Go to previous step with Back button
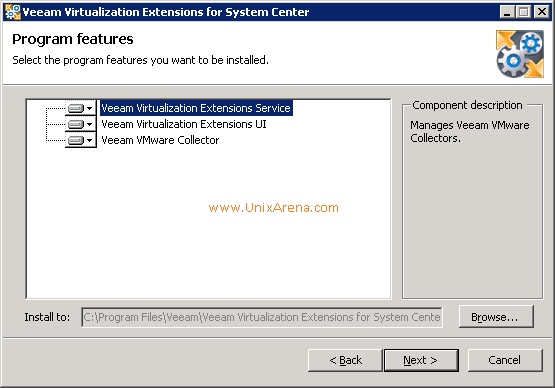Screen dimensions: 555x388 pos(345,360)
